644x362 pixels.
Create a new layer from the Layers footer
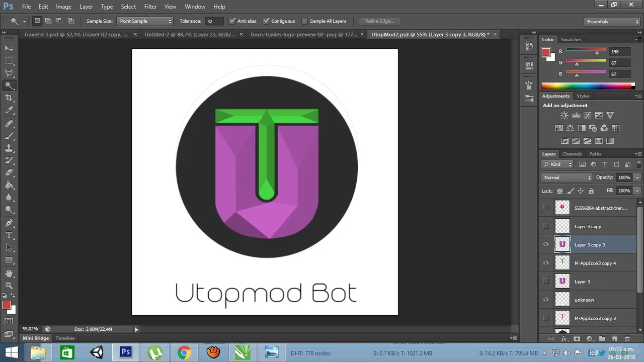tap(614, 339)
